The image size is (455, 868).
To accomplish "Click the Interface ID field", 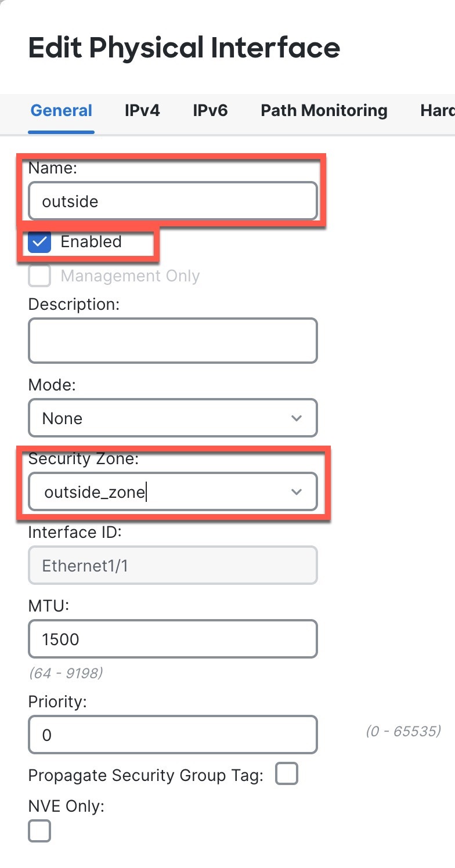I will (x=172, y=565).
